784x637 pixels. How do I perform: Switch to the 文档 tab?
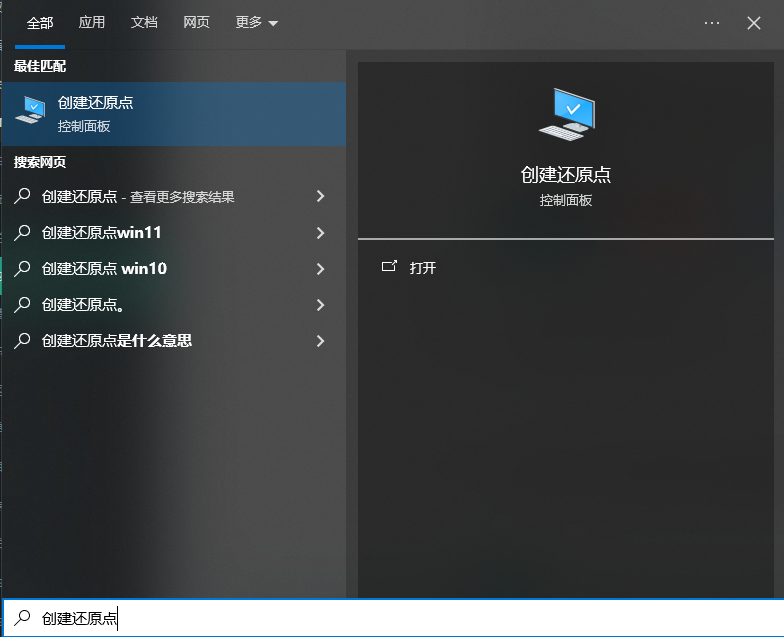(144, 22)
